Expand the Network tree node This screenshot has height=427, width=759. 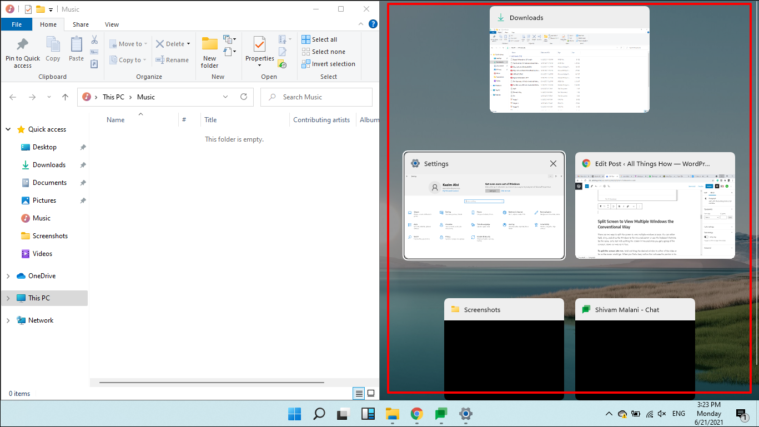point(8,320)
